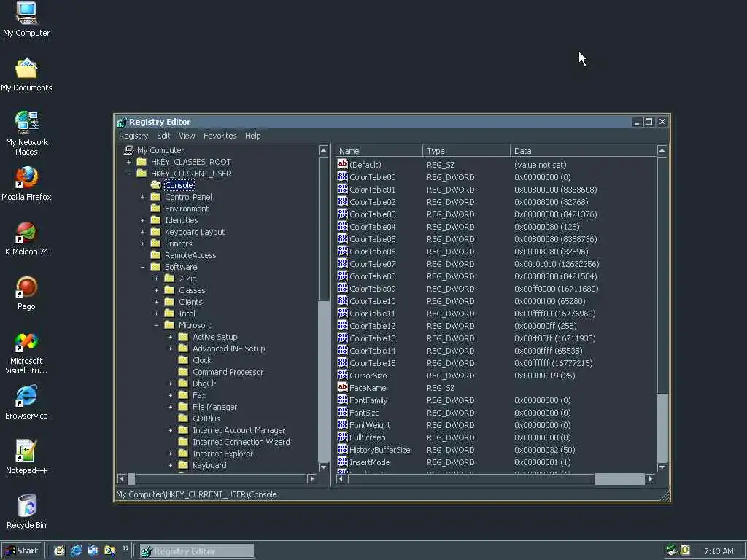The height and width of the screenshot is (560, 747).
Task: Expand the Active Setup key
Action: coord(170,337)
